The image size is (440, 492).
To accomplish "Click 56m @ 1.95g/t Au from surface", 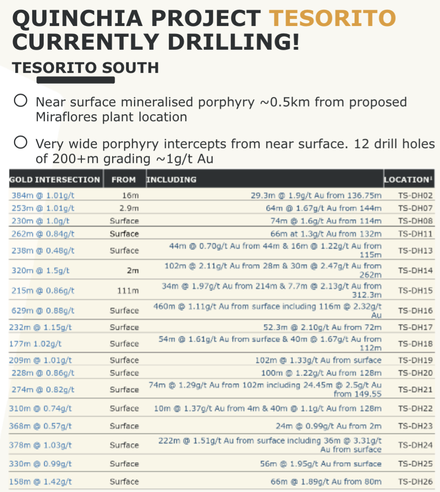I will [321, 464].
